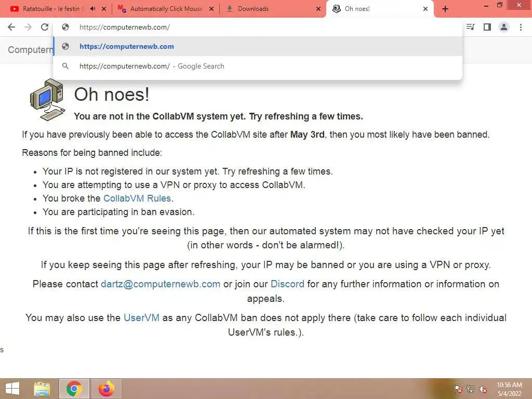Select the address bar URL text

[125, 27]
